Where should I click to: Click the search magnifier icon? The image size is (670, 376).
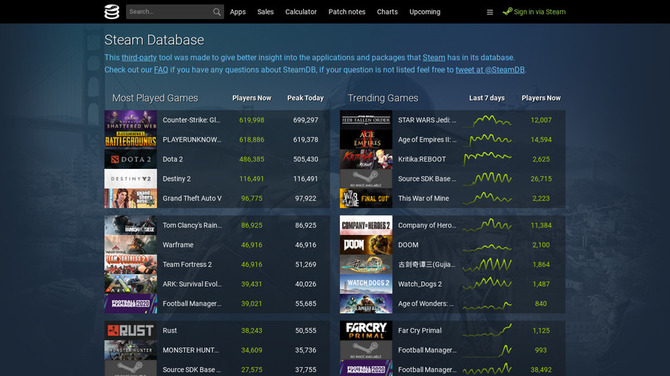(217, 12)
